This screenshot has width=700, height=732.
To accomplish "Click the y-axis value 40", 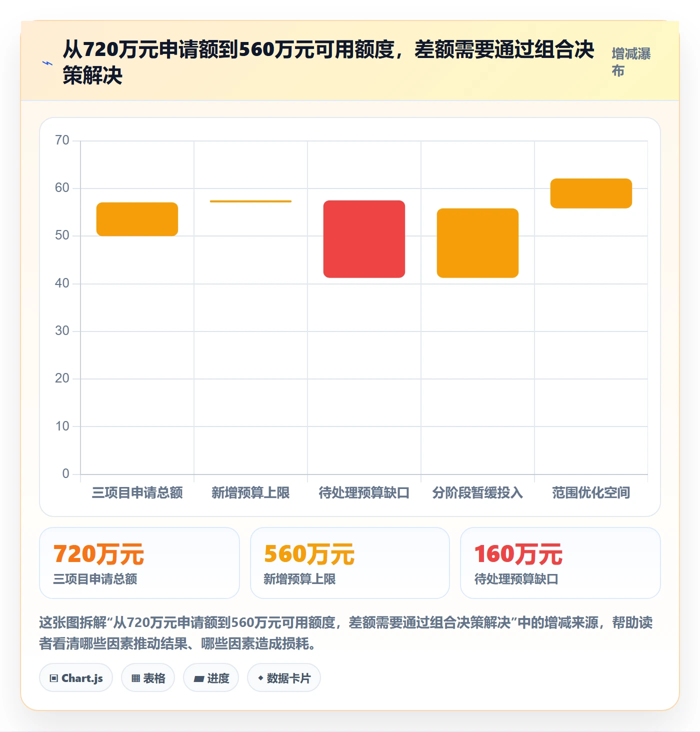I will tap(62, 283).
